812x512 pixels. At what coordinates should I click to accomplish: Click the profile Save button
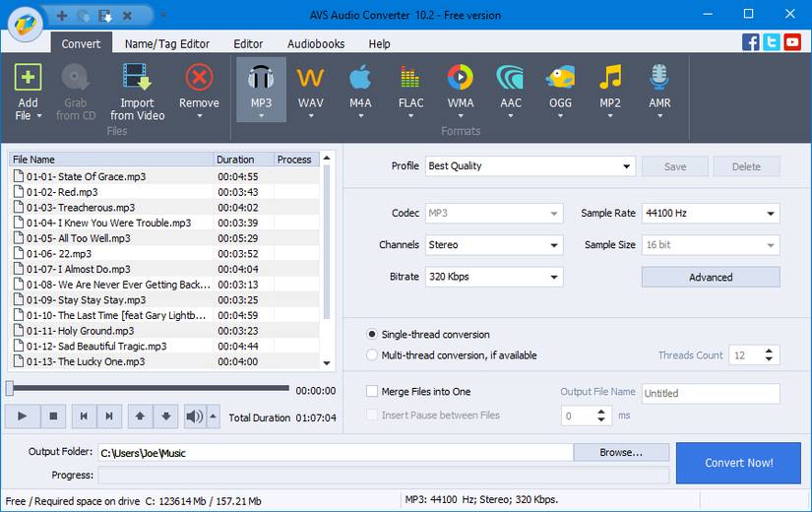tap(675, 166)
